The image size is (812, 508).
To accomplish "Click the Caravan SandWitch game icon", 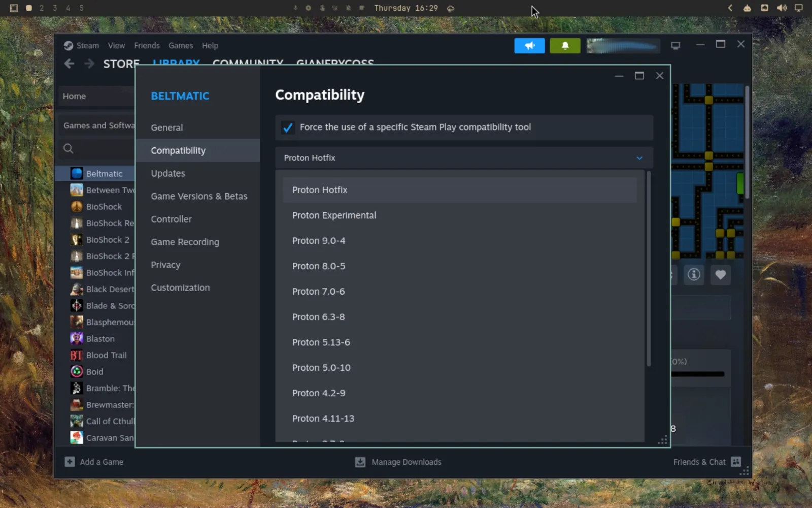I will 77,438.
